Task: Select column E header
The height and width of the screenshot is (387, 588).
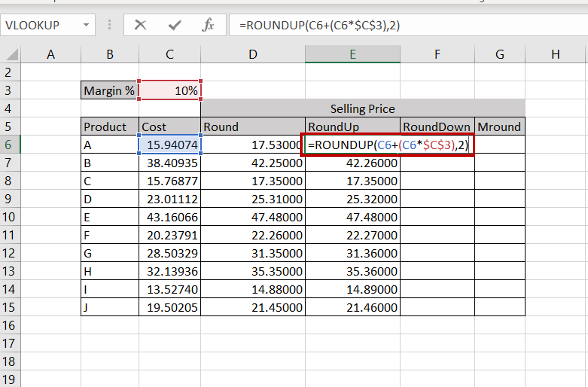Action: pos(352,54)
